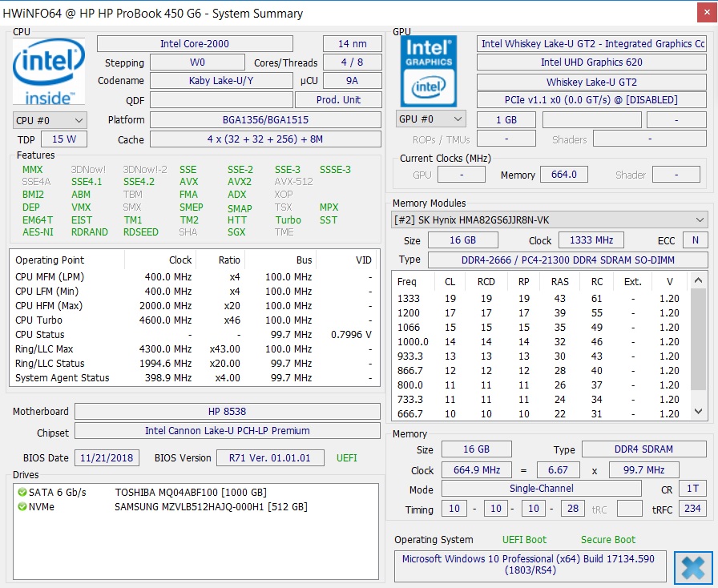Open the GPU #0 selector dropdown
Viewport: 718px width, 588px height.
click(x=431, y=119)
